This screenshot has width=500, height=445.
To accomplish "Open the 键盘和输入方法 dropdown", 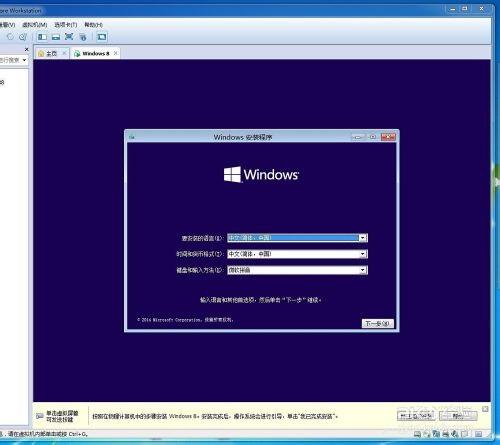I will (297, 270).
